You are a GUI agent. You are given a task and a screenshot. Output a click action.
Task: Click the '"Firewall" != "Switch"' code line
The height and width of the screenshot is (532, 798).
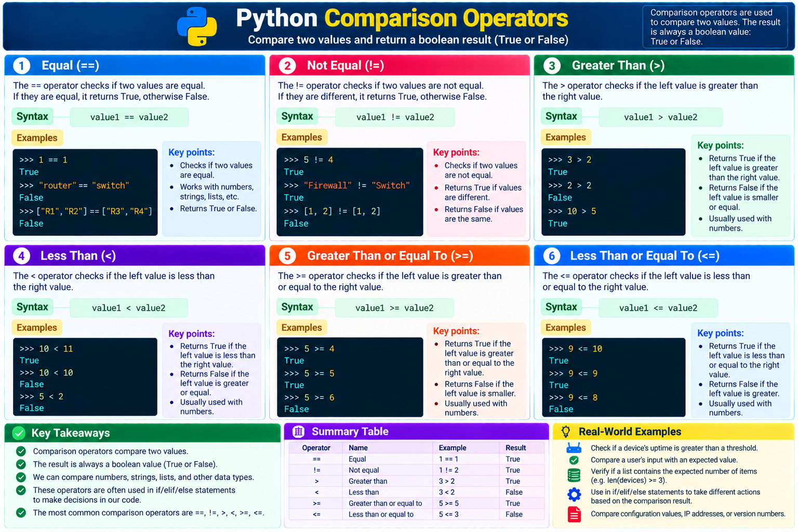tap(347, 185)
